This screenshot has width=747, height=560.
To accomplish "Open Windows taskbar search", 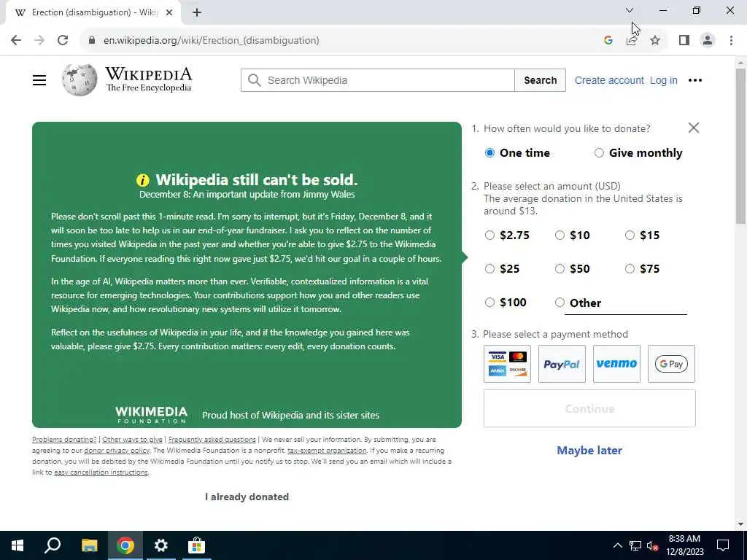I will 53,545.
